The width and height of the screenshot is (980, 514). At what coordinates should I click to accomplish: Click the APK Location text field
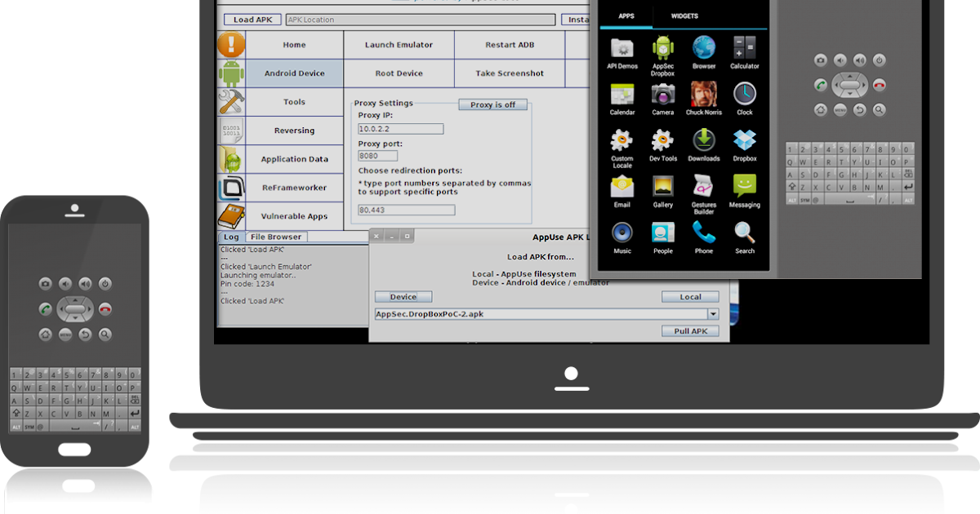[421, 20]
